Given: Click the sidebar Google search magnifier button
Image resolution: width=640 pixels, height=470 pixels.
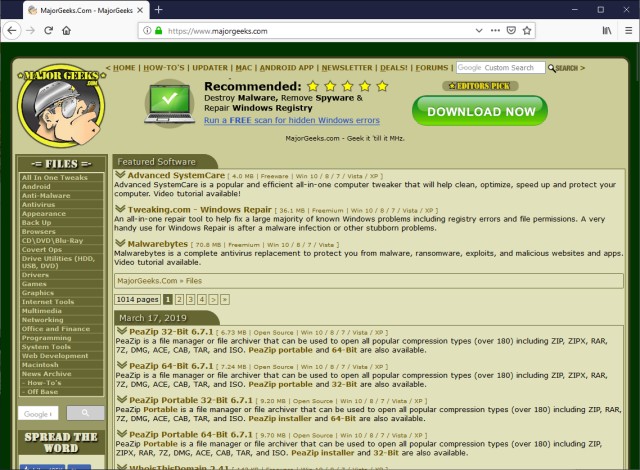Looking at the screenshot, I should click(85, 413).
